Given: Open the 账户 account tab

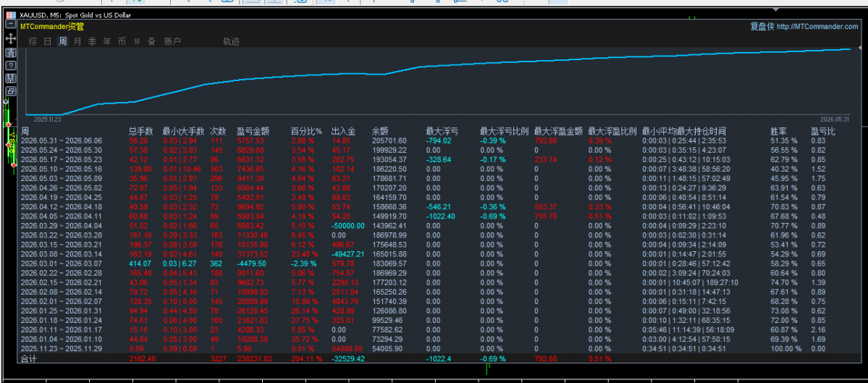Looking at the screenshot, I should click(x=173, y=41).
